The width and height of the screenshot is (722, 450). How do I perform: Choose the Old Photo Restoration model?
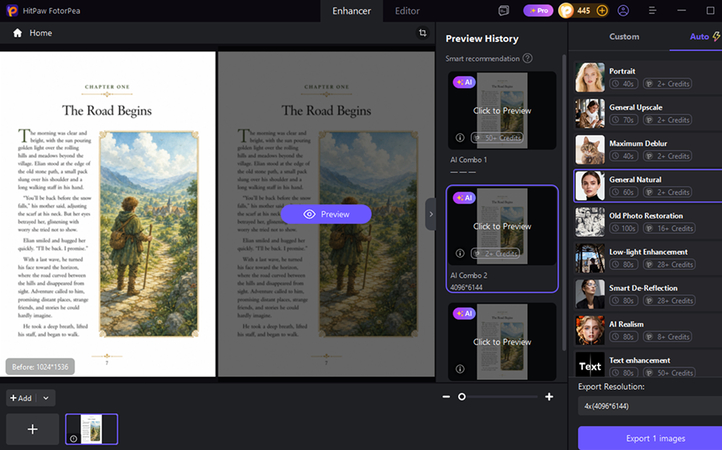pos(648,222)
